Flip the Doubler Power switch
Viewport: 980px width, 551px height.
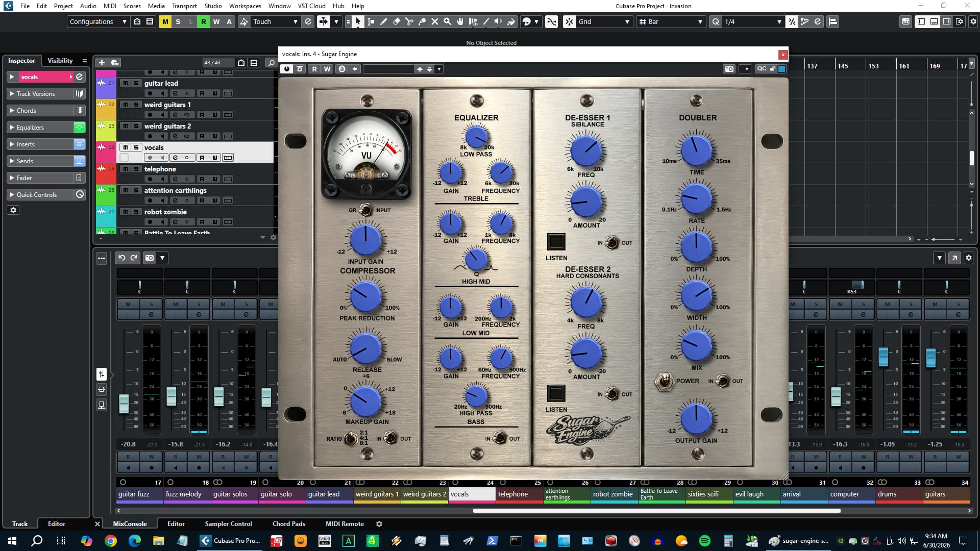click(664, 381)
